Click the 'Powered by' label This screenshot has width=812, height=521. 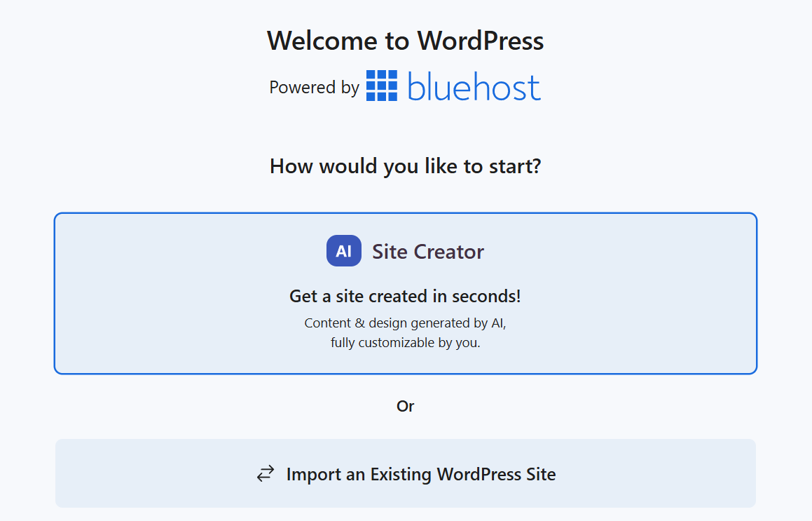tap(315, 87)
